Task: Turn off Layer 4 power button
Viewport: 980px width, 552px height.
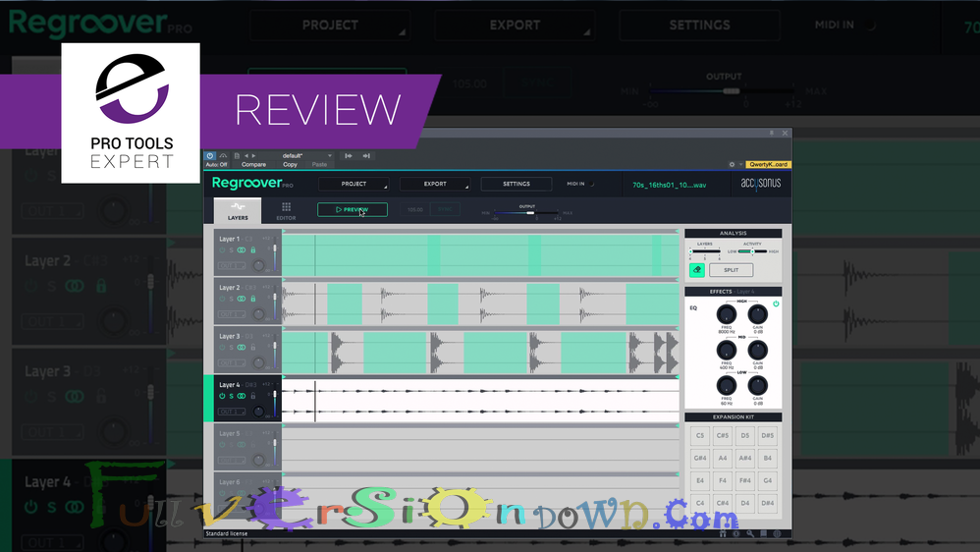Action: [x=222, y=396]
